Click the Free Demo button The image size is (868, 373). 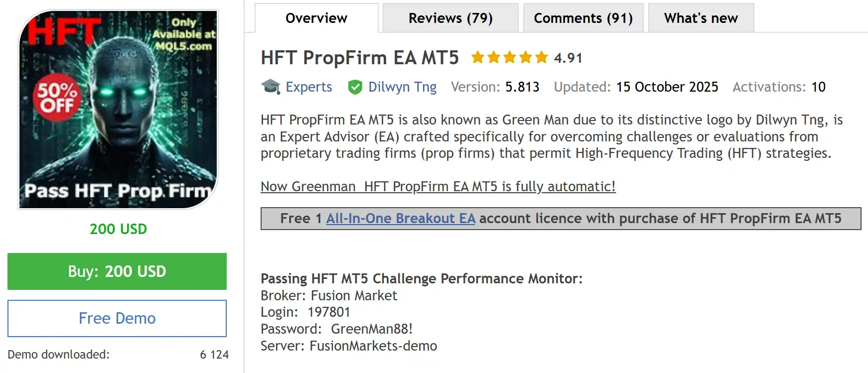pos(117,318)
